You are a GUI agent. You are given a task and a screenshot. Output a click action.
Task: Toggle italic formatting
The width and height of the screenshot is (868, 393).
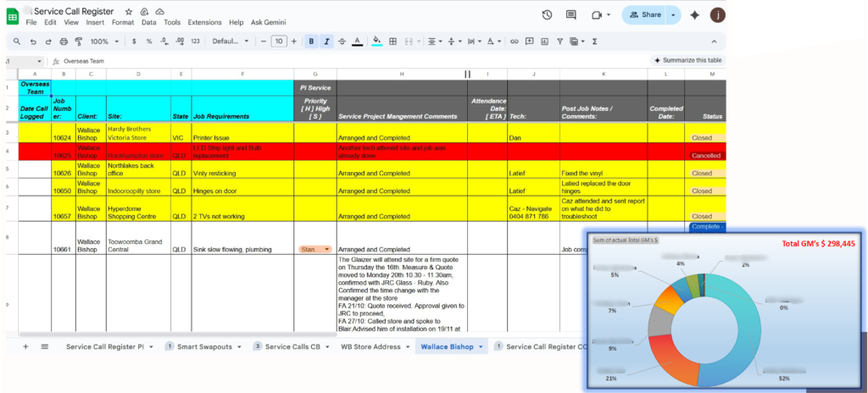[326, 41]
